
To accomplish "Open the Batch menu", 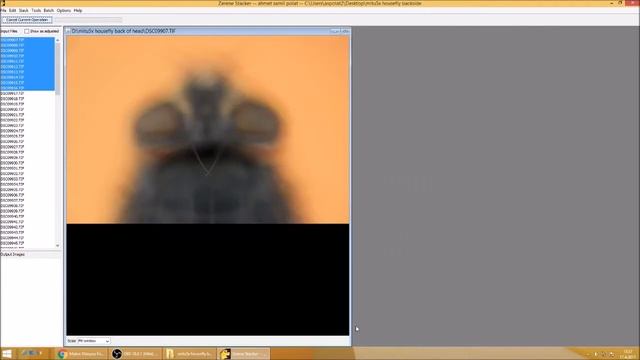I will [x=49, y=10].
